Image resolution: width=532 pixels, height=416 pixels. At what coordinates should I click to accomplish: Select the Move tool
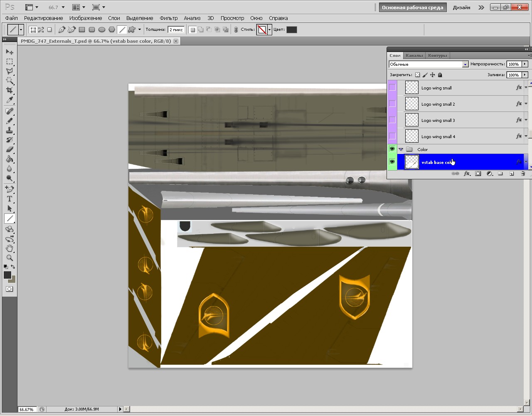point(10,52)
